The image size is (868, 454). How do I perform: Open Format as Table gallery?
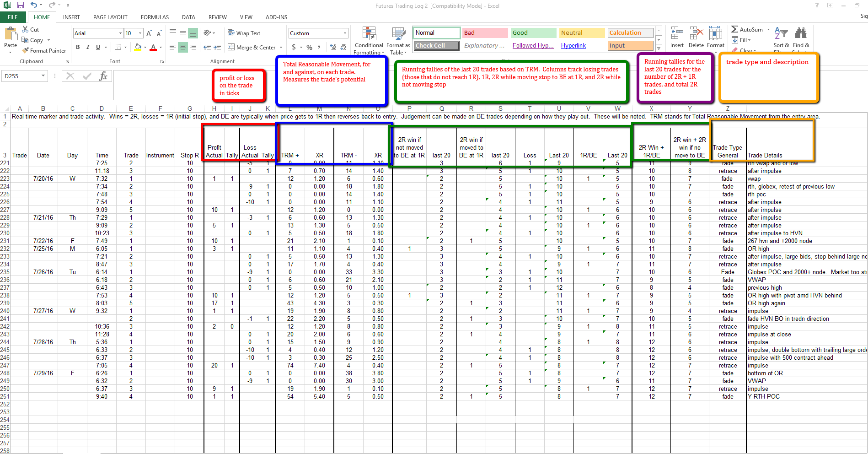coord(398,41)
